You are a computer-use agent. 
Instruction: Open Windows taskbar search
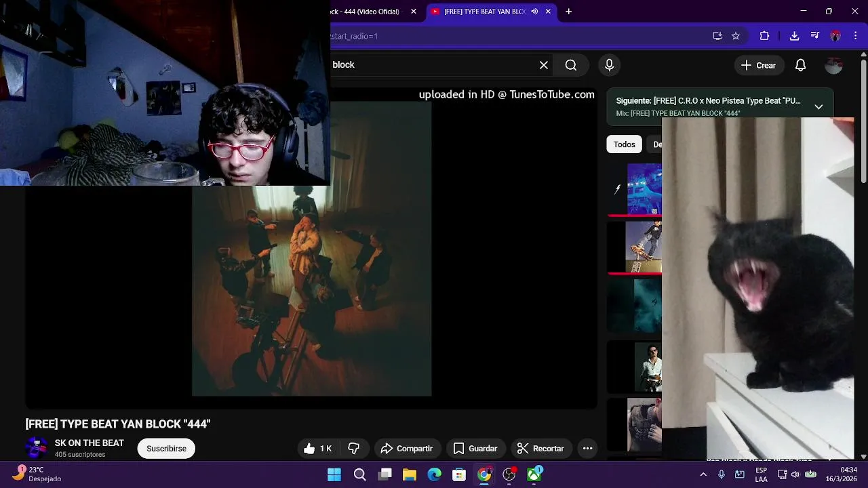[359, 474]
